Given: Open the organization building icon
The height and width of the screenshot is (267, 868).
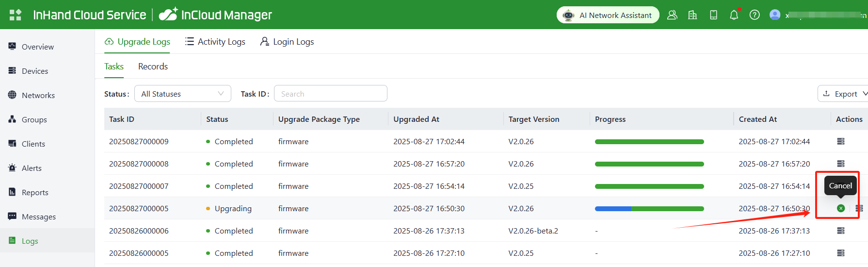Looking at the screenshot, I should (x=692, y=15).
